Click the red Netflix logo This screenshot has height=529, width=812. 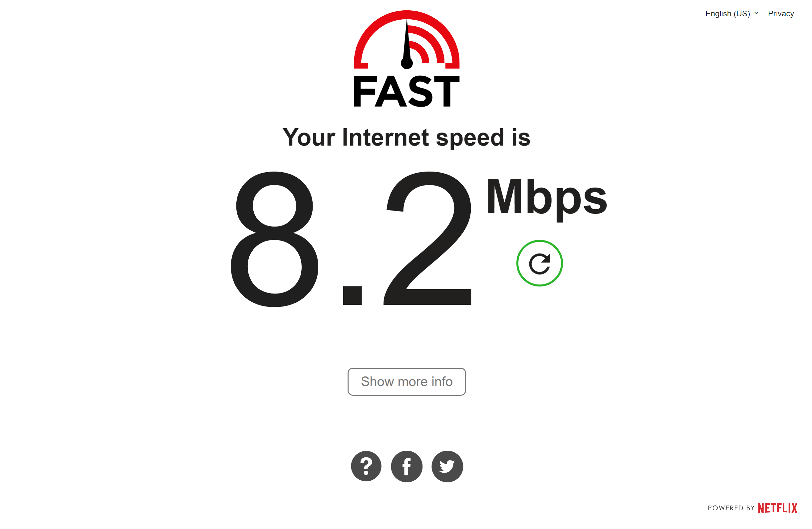[x=777, y=508]
